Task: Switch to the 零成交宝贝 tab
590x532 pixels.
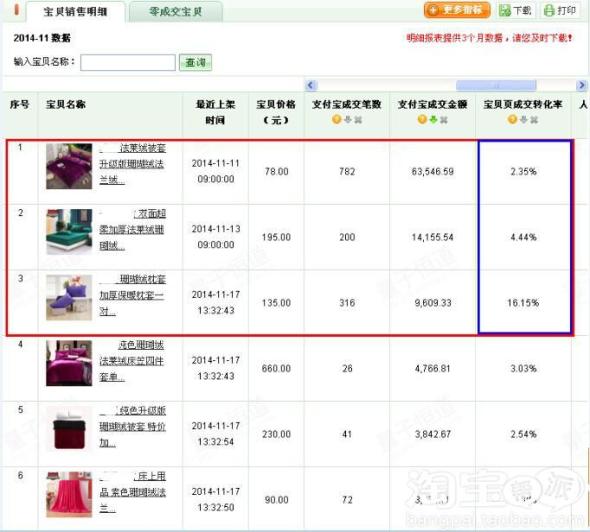Action: tap(175, 12)
